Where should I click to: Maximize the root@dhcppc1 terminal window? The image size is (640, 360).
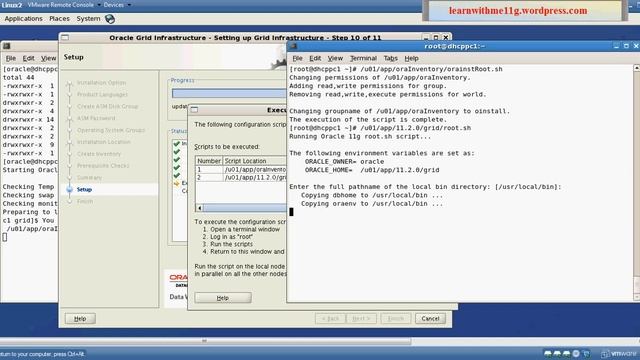click(626, 46)
